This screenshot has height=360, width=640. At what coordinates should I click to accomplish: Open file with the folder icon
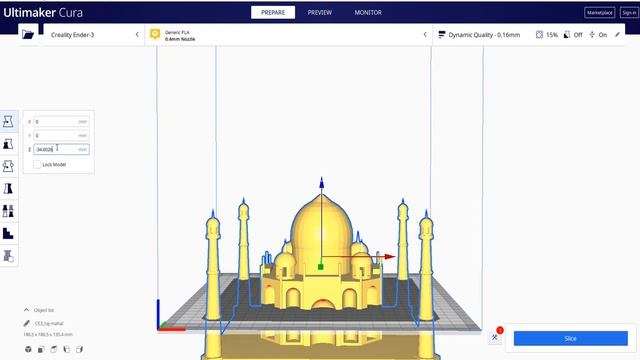(x=28, y=34)
